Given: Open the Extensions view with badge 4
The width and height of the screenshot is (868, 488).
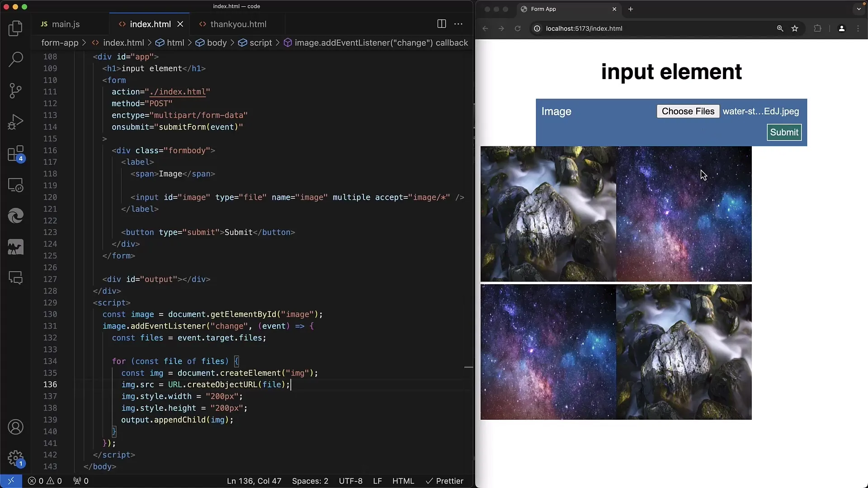Looking at the screenshot, I should [x=15, y=154].
